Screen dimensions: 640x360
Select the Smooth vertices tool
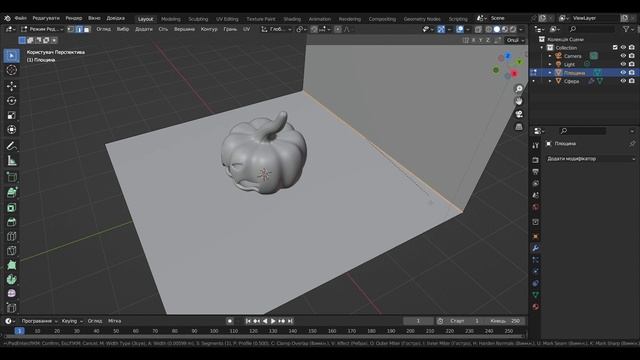tap(11, 293)
